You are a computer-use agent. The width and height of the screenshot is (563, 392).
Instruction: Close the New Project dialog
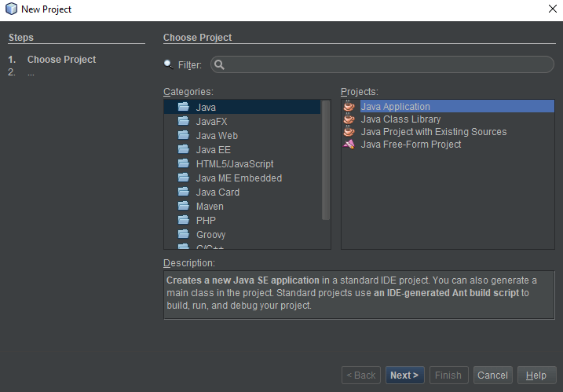point(553,9)
